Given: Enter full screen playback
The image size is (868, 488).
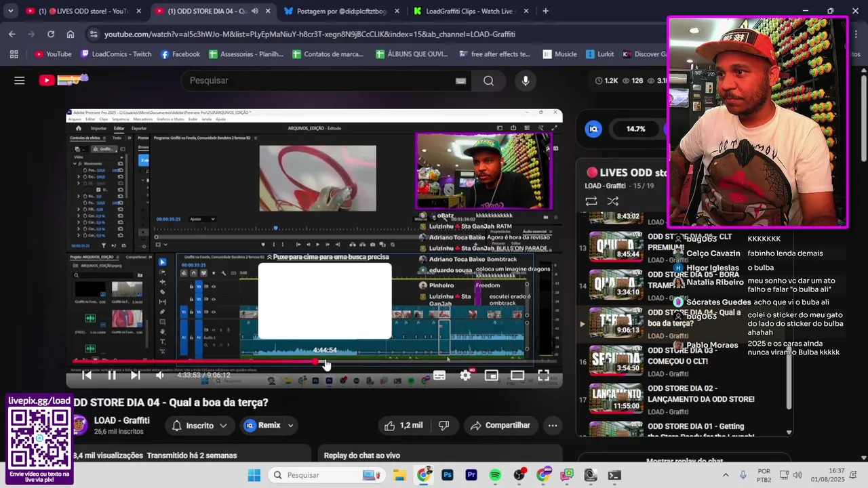Looking at the screenshot, I should click(x=543, y=375).
